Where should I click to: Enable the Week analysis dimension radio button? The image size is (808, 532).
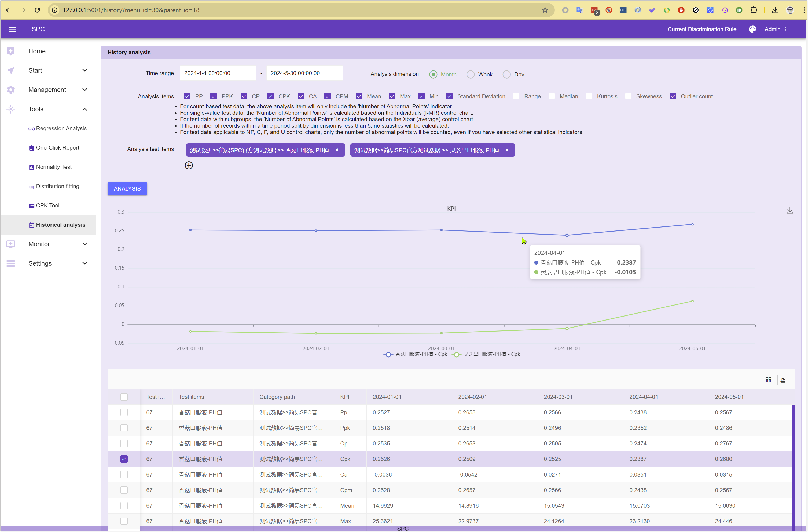pyautogui.click(x=471, y=74)
